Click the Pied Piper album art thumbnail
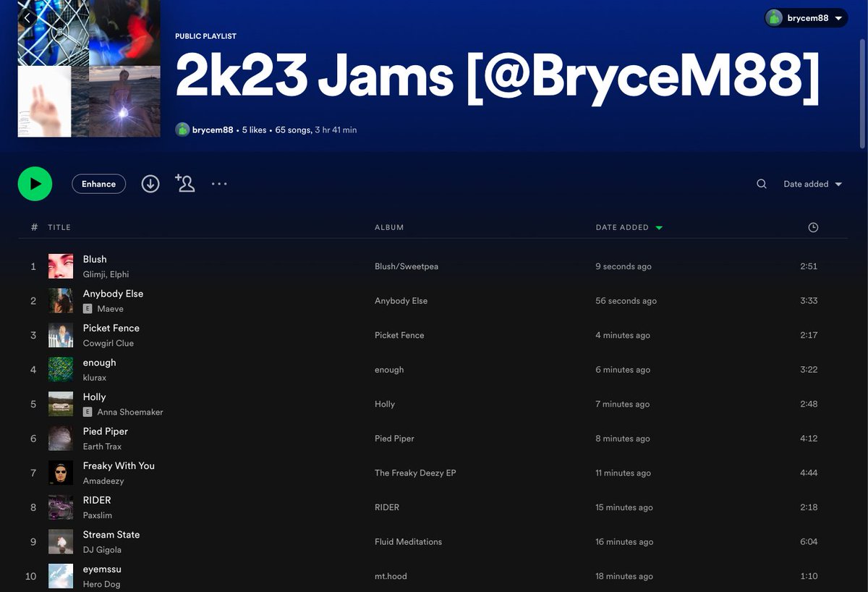The height and width of the screenshot is (592, 868). coord(61,439)
